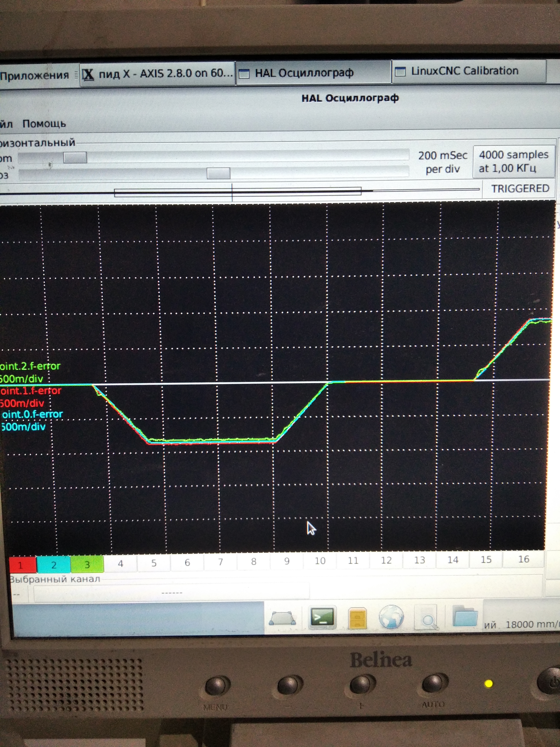Image resolution: width=560 pixels, height=747 pixels.
Task: Click the selected channel name field
Action: [171, 593]
